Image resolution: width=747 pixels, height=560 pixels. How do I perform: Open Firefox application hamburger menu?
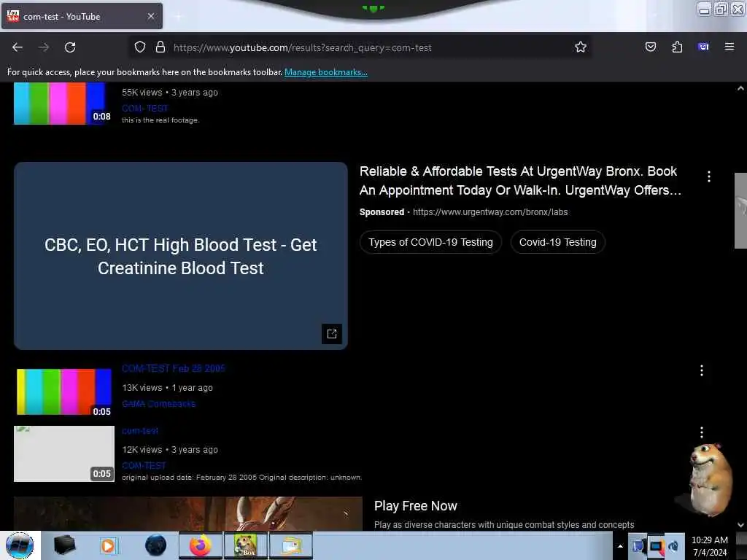coord(729,47)
